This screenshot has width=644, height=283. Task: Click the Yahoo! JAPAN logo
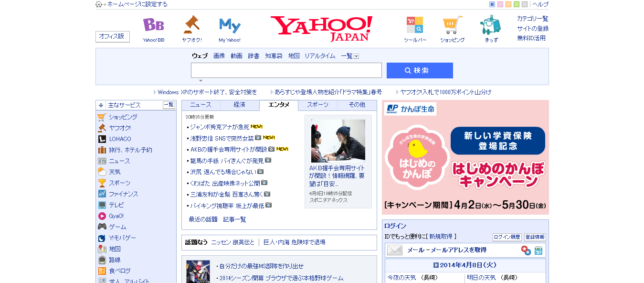[x=321, y=28]
